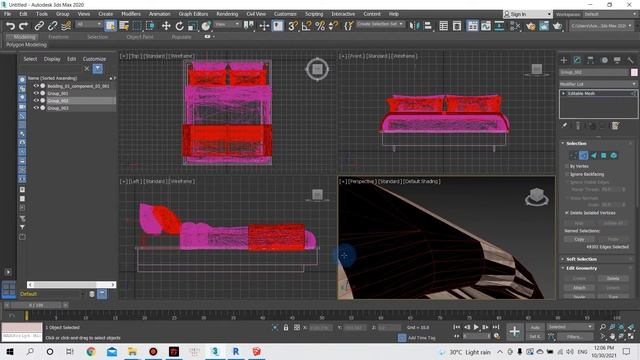The height and width of the screenshot is (360, 640).
Task: Click the Align tool icon
Action: 427,26
